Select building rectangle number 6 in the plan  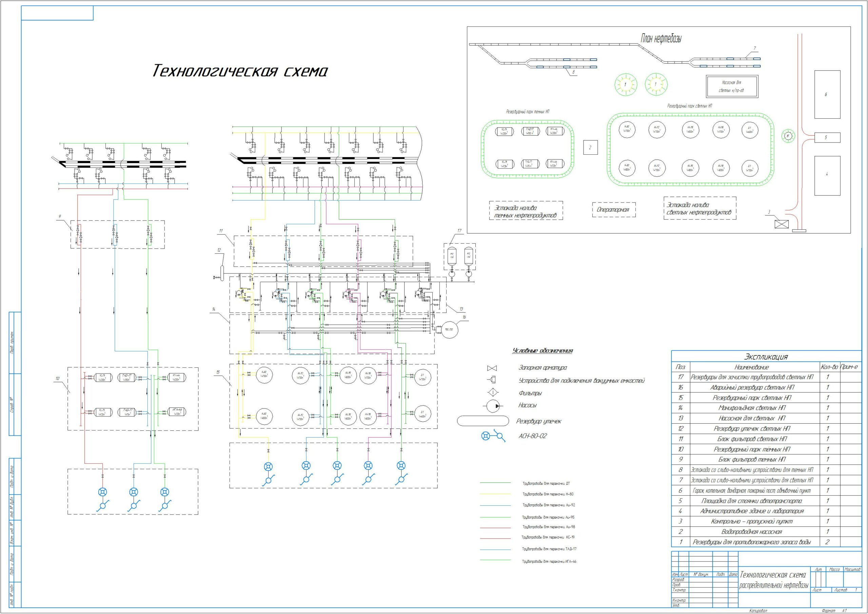pos(828,94)
